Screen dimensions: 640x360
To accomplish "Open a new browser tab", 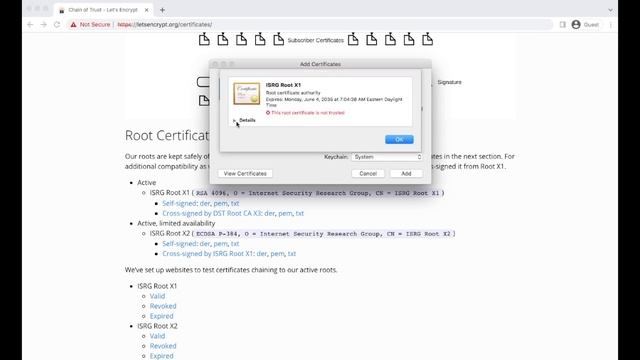I will pos(162,10).
